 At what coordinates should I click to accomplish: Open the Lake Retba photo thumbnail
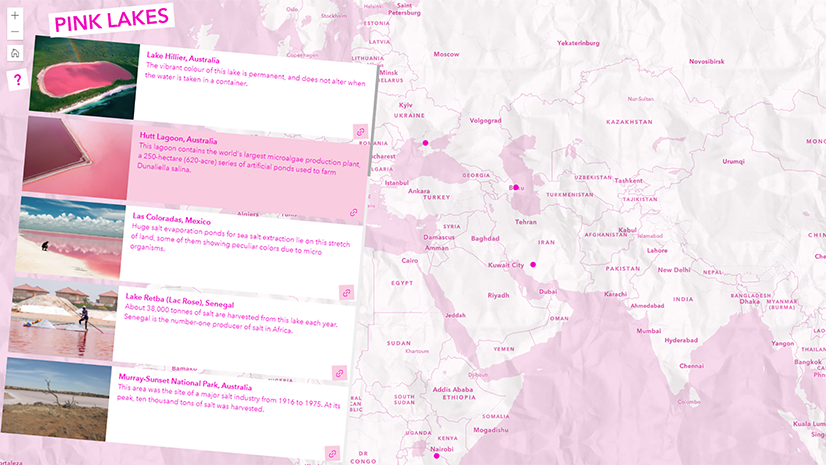pos(64,318)
